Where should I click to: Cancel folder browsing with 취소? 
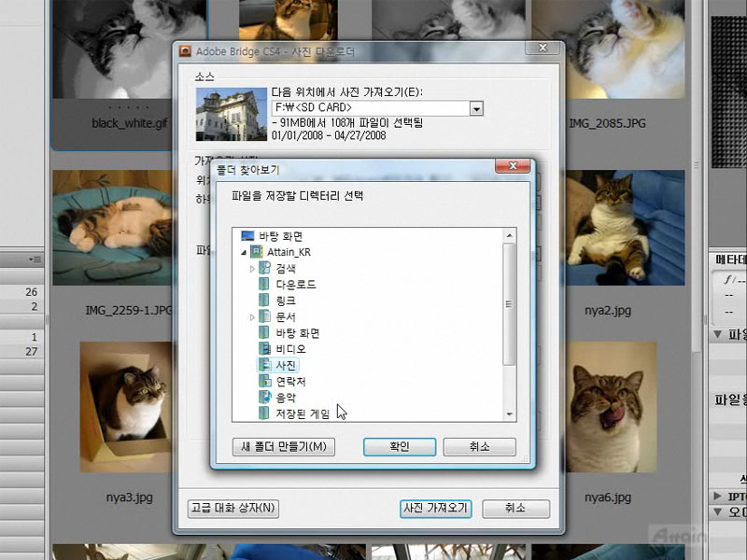[479, 447]
